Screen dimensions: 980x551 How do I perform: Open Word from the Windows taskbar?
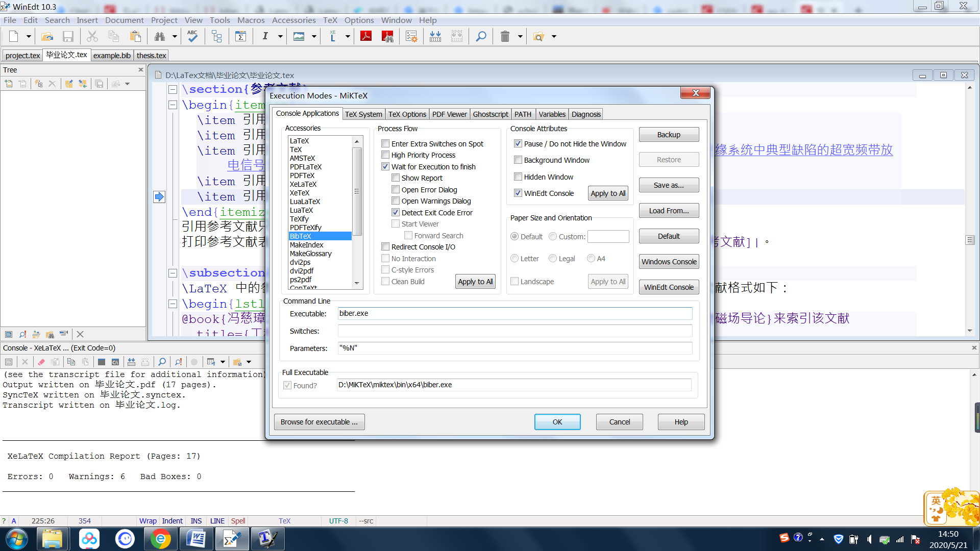point(196,539)
